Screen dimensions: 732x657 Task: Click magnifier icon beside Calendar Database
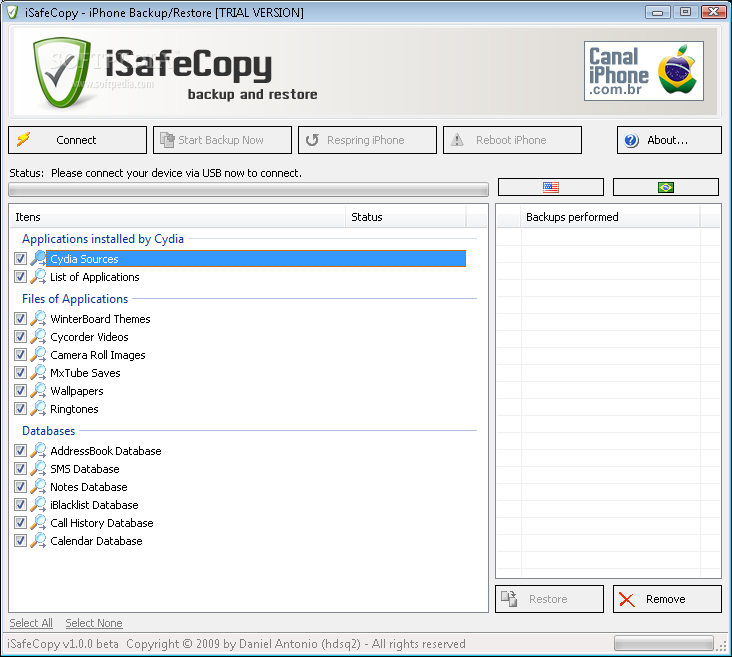tap(38, 541)
